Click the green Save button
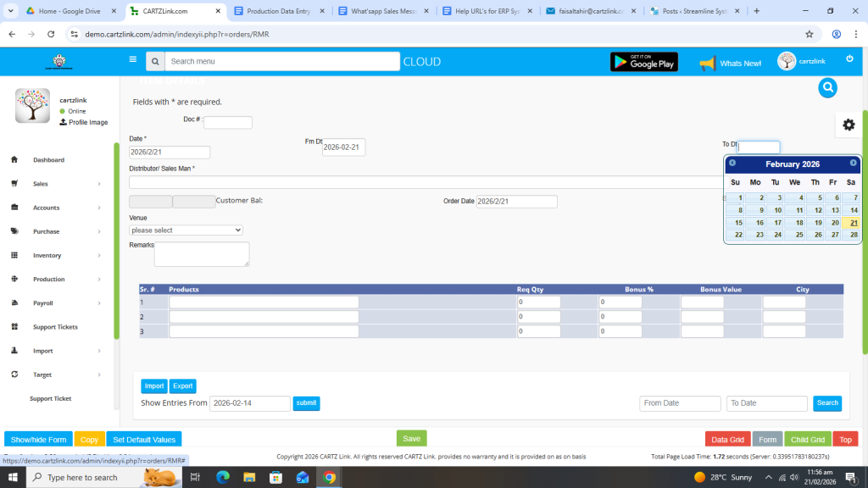Image resolution: width=868 pixels, height=488 pixels. (x=411, y=439)
